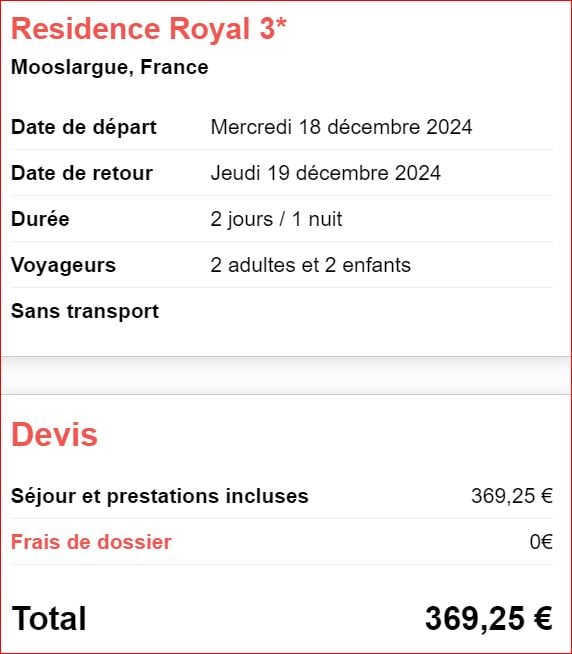
Task: Select Mercredi 18 décembre 2024 departure date
Action: tap(341, 127)
